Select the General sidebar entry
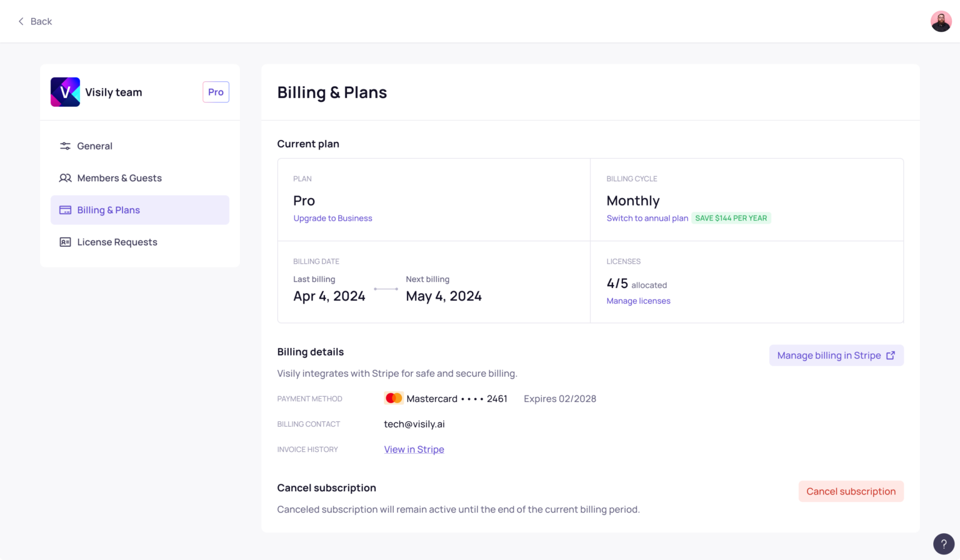960x560 pixels. pos(94,146)
